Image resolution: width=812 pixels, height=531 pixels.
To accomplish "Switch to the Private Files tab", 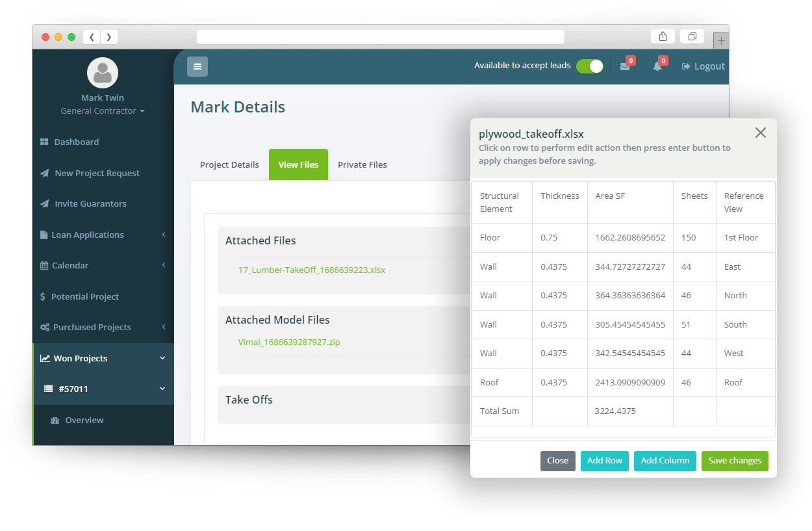I will [362, 165].
